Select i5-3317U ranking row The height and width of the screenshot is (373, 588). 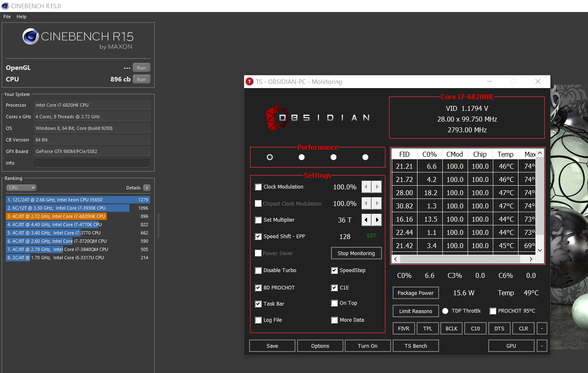click(78, 258)
